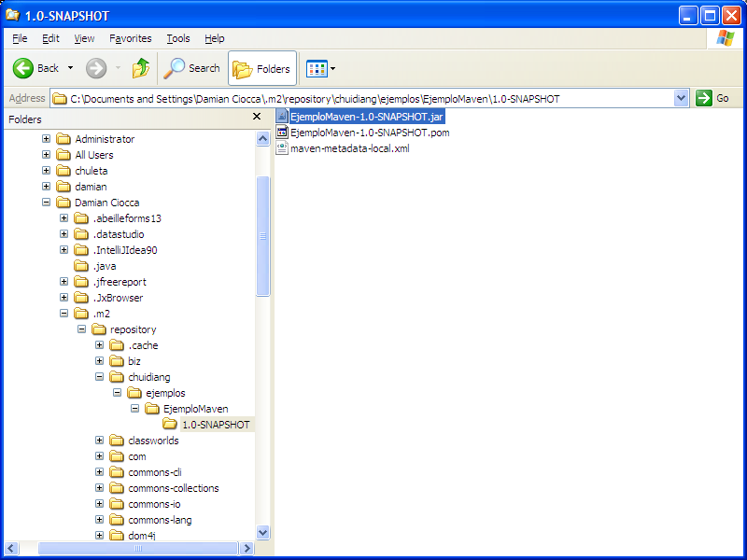Collapse the chuidiang folder node

pos(100,377)
